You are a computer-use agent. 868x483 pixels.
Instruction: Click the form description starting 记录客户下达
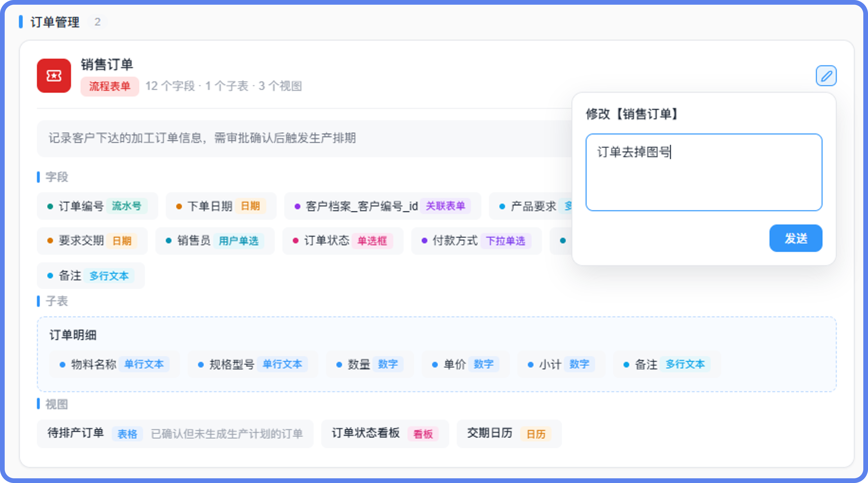202,138
